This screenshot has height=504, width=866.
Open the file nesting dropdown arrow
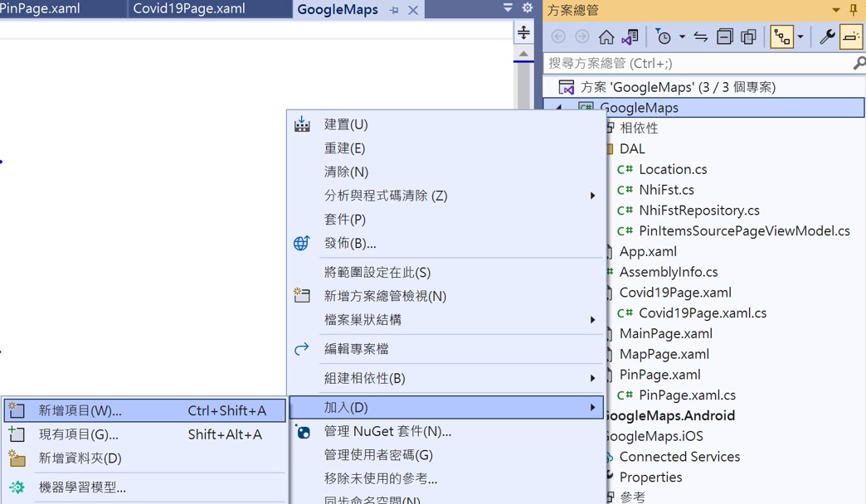click(x=800, y=37)
